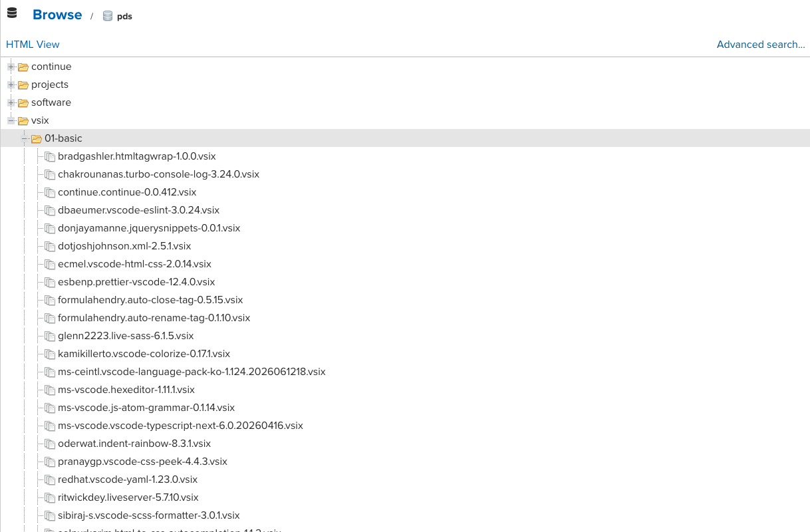Select sibiraj-s.vscode-scss-formatter-3.0.1.vsix
The height and width of the screenshot is (532, 810).
[149, 515]
